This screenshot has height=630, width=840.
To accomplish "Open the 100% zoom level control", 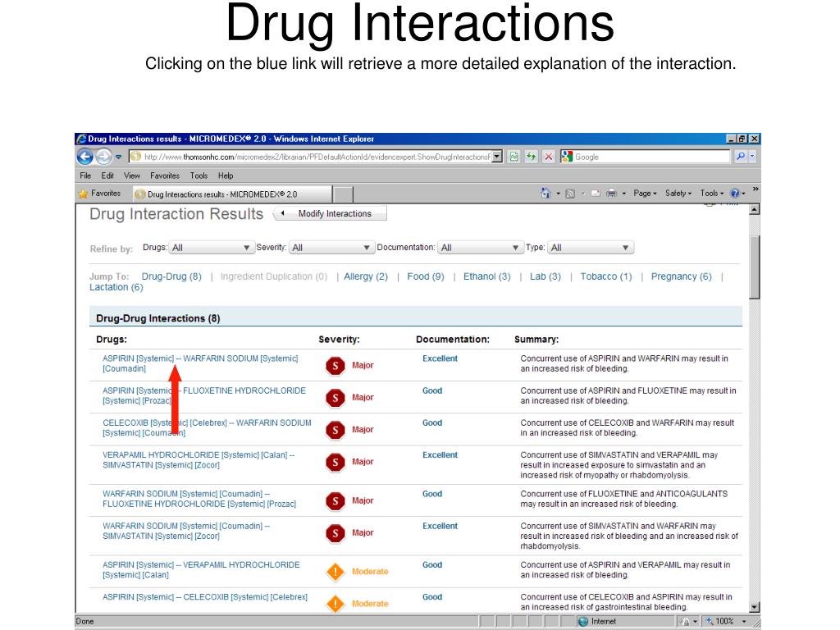I will coord(726,621).
